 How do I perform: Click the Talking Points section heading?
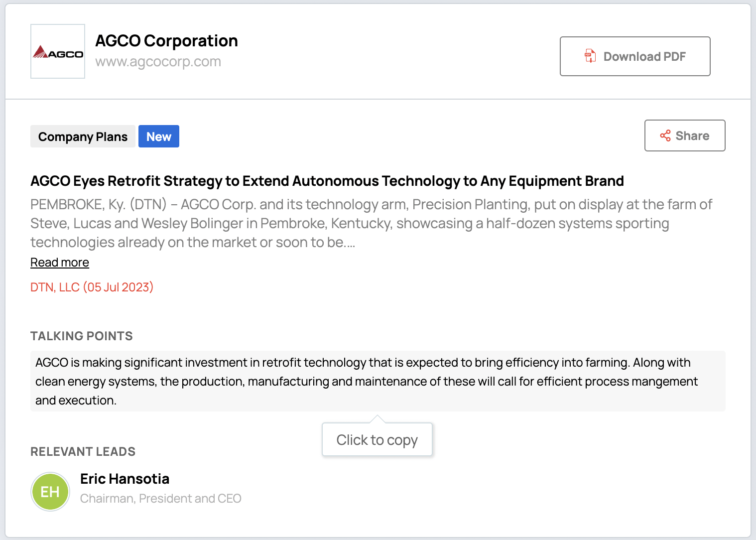(82, 336)
